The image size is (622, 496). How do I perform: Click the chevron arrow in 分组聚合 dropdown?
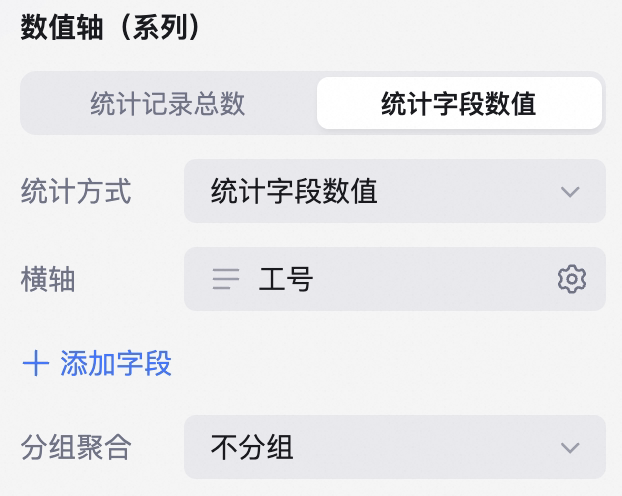point(570,448)
